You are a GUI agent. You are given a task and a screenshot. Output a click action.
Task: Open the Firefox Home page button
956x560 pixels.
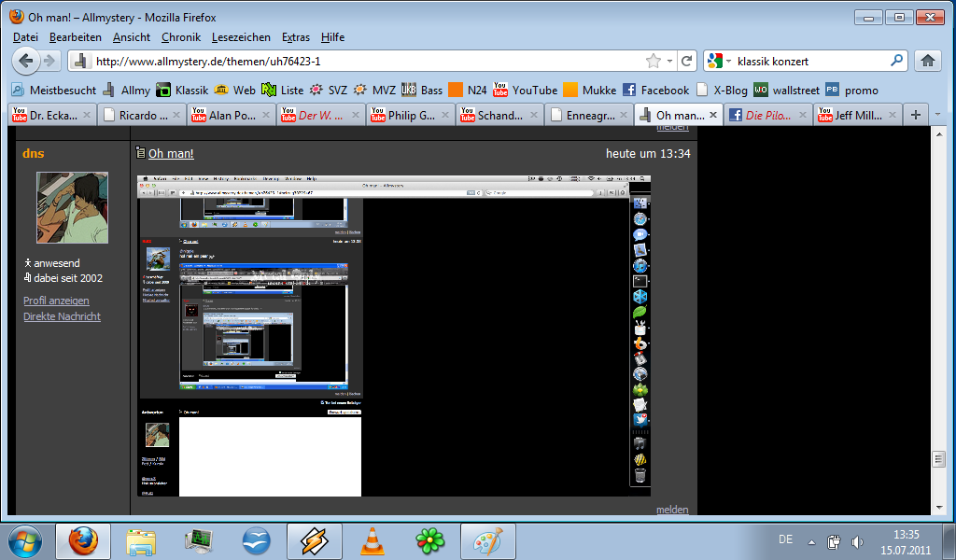(928, 61)
